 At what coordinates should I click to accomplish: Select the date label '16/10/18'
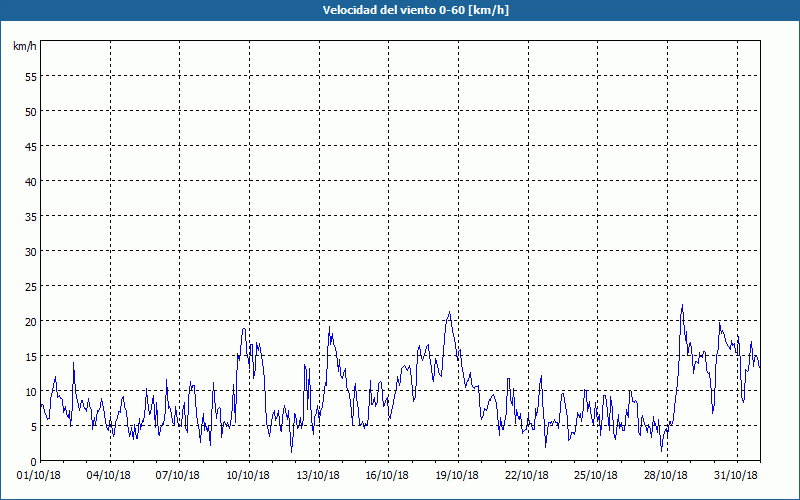coord(387,476)
